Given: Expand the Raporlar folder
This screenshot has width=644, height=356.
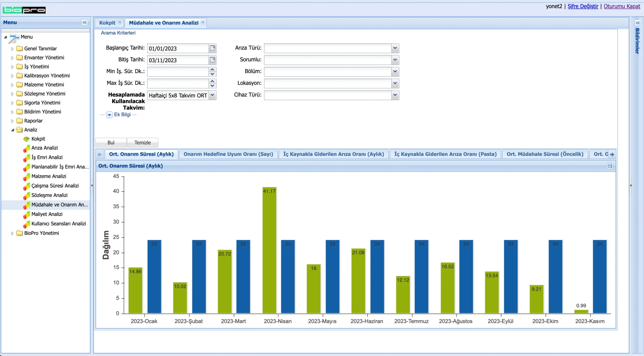Looking at the screenshot, I should click(x=12, y=121).
